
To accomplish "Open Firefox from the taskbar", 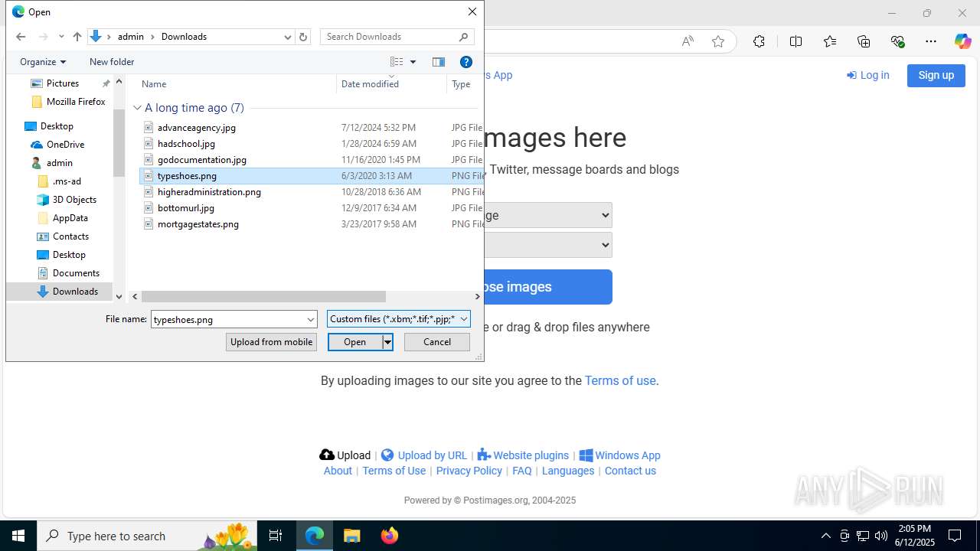I will coord(390,536).
